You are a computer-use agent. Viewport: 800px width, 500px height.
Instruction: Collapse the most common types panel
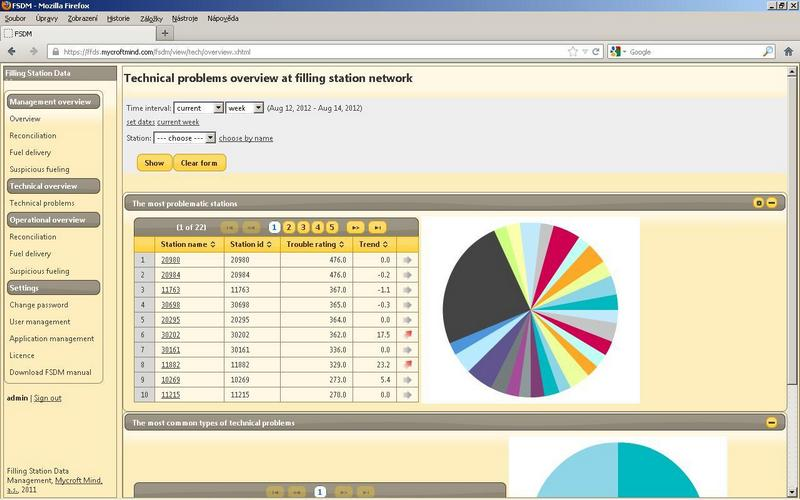[771, 422]
